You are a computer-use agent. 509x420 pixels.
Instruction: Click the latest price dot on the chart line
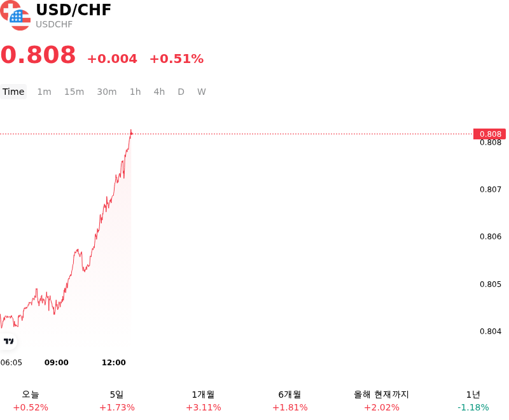(x=131, y=134)
